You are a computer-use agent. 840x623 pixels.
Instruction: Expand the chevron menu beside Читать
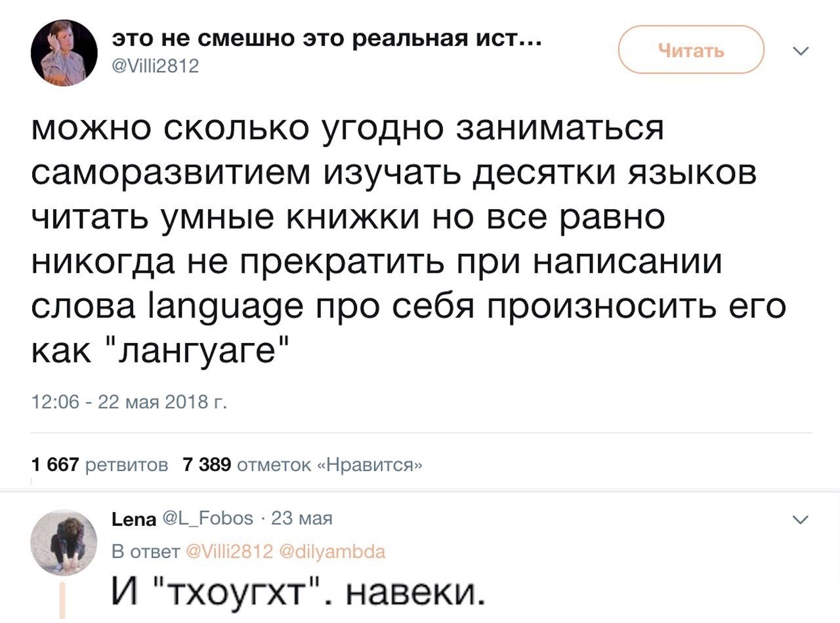[800, 51]
